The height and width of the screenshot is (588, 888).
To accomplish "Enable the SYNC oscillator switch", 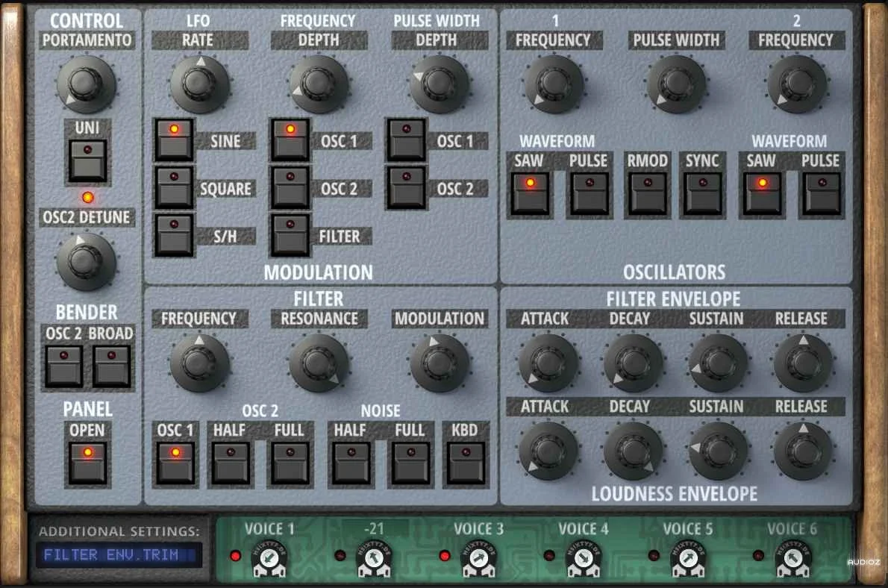I will pyautogui.click(x=702, y=194).
